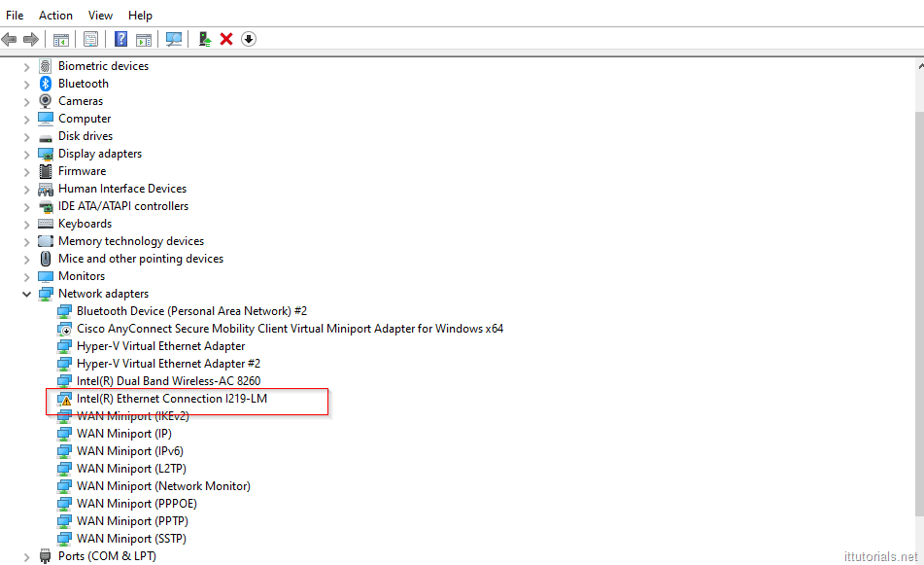Select WAN Miniport (Network Monitor)

tap(163, 486)
